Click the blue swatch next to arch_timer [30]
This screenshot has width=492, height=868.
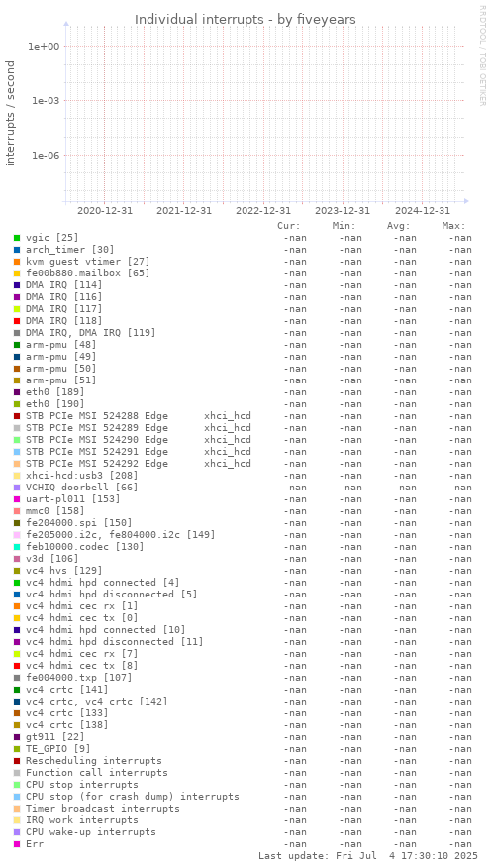click(x=17, y=250)
